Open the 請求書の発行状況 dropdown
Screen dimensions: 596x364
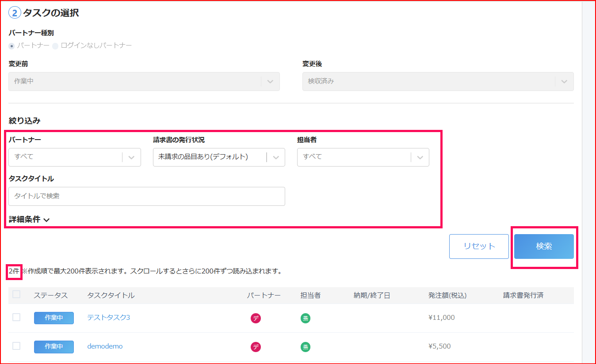219,157
